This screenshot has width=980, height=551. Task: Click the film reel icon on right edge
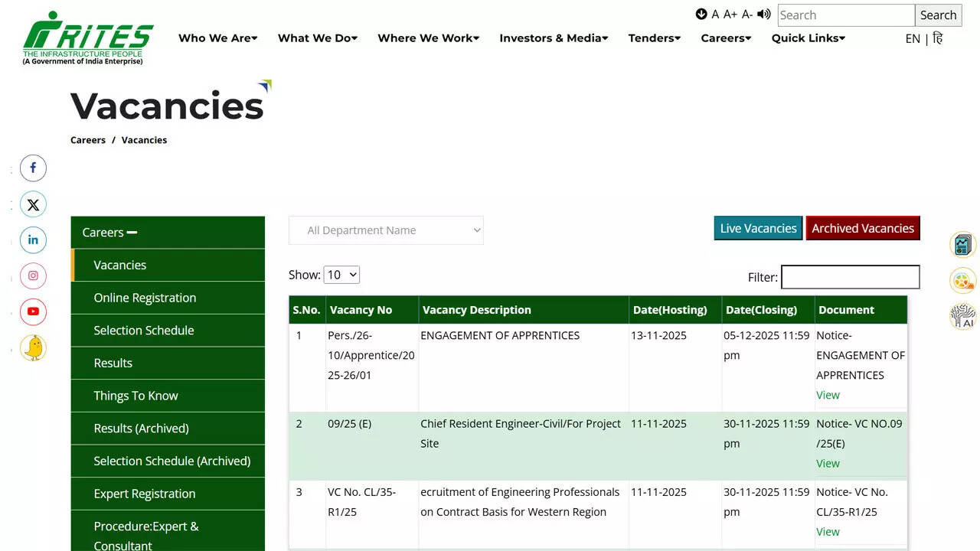click(x=962, y=281)
